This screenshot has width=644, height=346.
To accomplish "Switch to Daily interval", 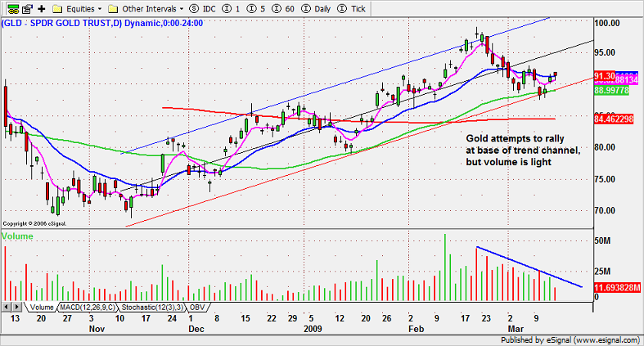I will pyautogui.click(x=316, y=9).
